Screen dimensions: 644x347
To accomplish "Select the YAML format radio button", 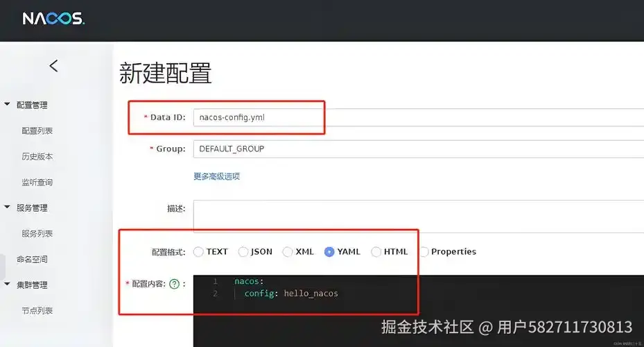I will [329, 252].
